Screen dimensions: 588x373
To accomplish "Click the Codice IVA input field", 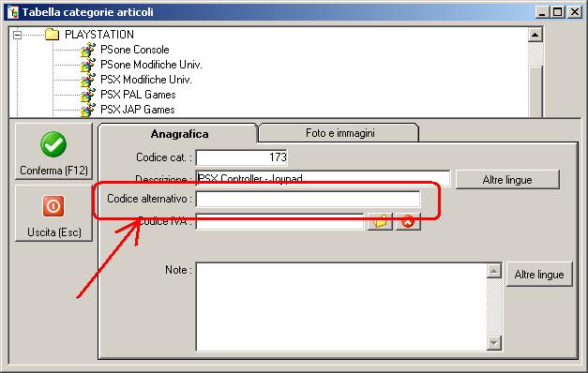I will (279, 221).
